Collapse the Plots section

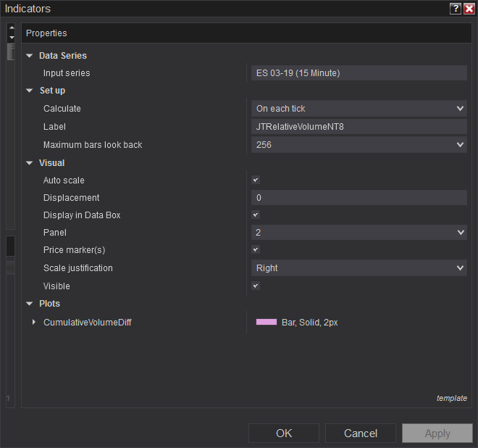click(x=30, y=304)
